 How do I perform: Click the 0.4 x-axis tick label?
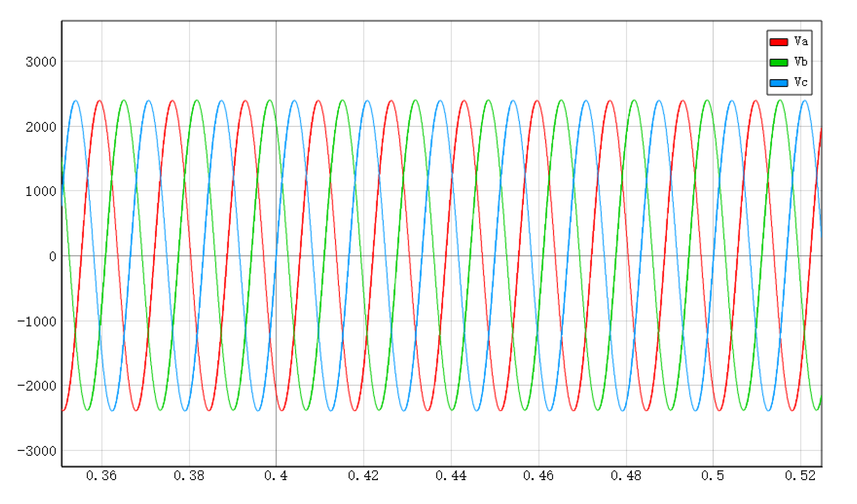click(x=276, y=476)
